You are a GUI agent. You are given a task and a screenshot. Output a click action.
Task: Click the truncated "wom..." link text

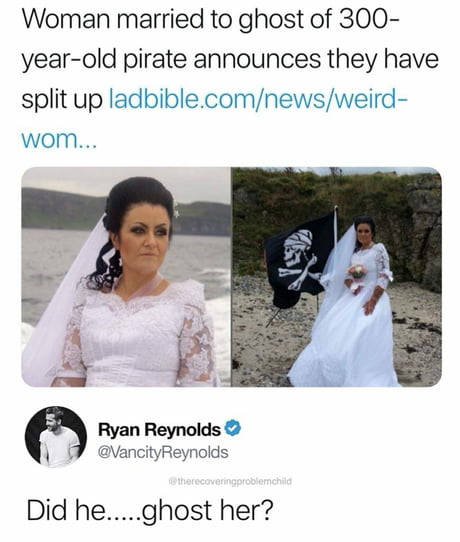pos(59,139)
